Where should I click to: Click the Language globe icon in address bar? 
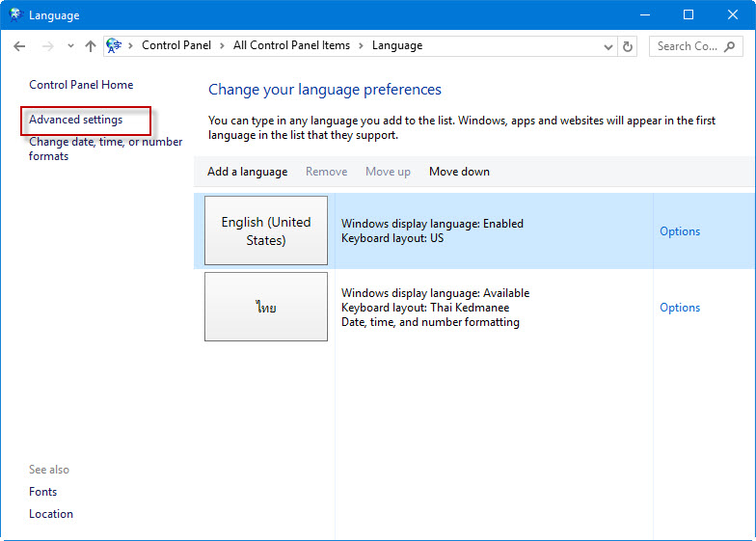pyautogui.click(x=114, y=46)
